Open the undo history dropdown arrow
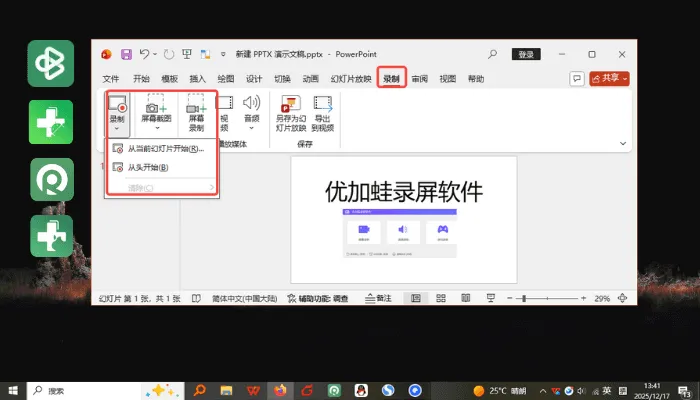The image size is (700, 400). click(155, 54)
